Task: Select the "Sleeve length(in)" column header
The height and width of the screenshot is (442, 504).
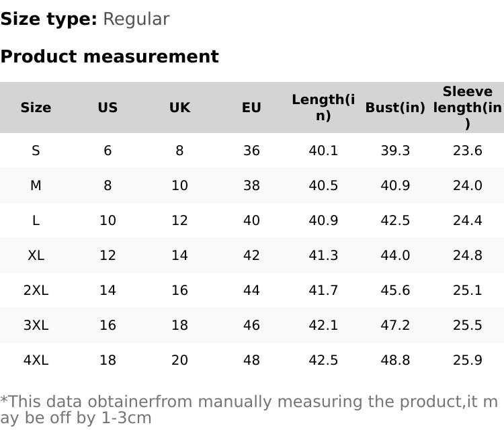Action: coord(467,107)
